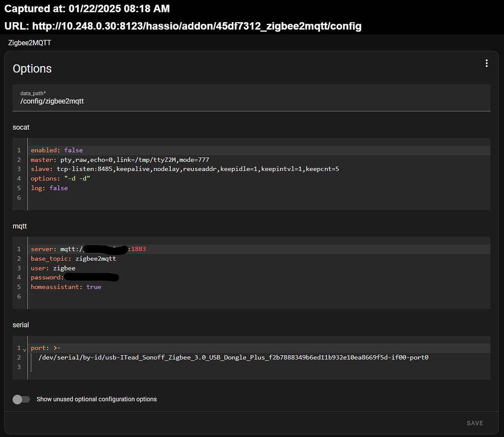Click the 'base_topic: zigbee2mqtt' line
The width and height of the screenshot is (504, 437).
coord(259,258)
